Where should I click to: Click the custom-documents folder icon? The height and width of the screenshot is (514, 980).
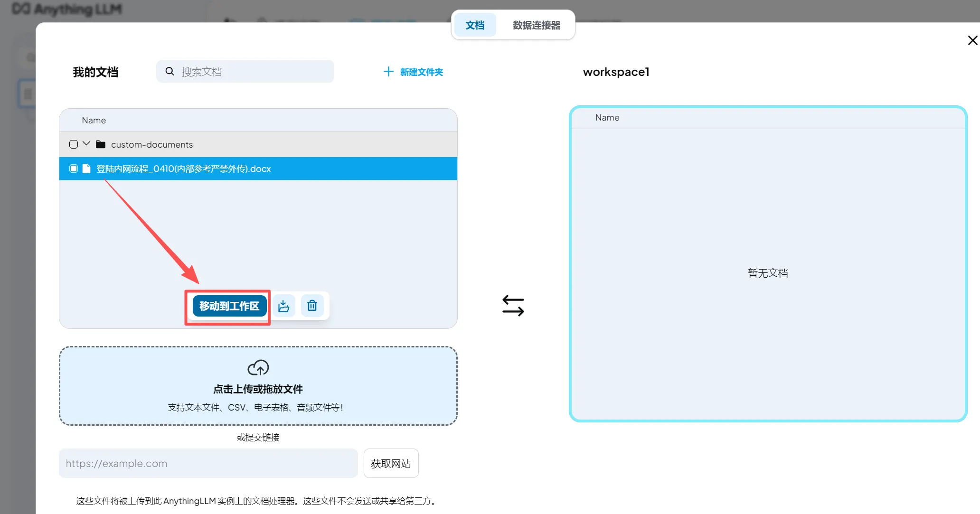click(101, 144)
